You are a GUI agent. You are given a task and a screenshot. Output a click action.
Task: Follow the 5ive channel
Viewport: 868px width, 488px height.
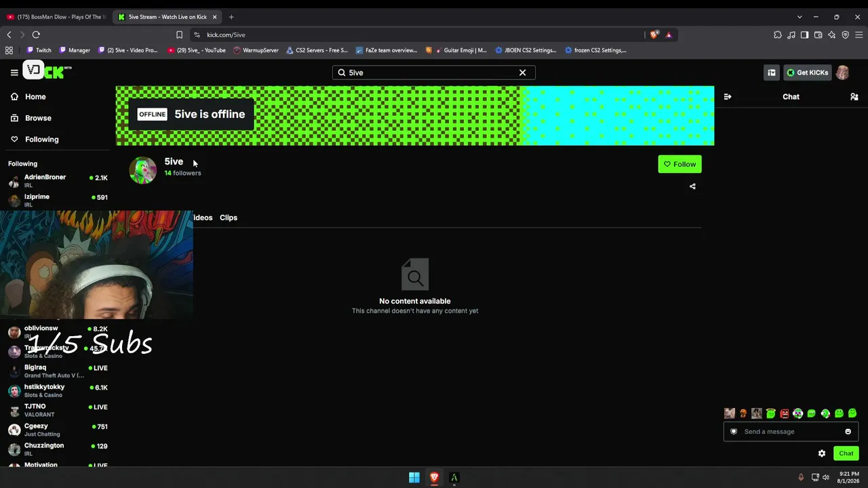tap(679, 164)
